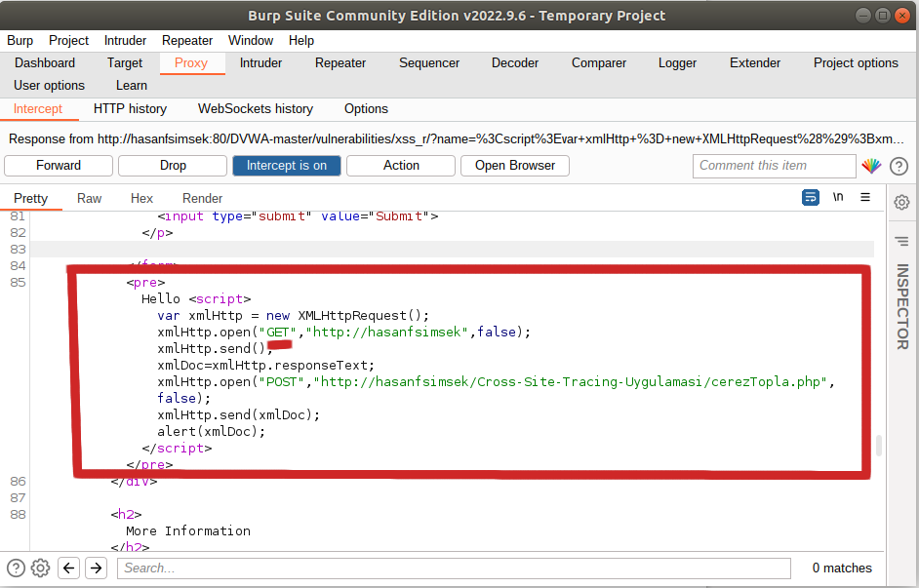Viewport: 919px width, 588px height.
Task: Open the Help menu
Action: tap(301, 40)
